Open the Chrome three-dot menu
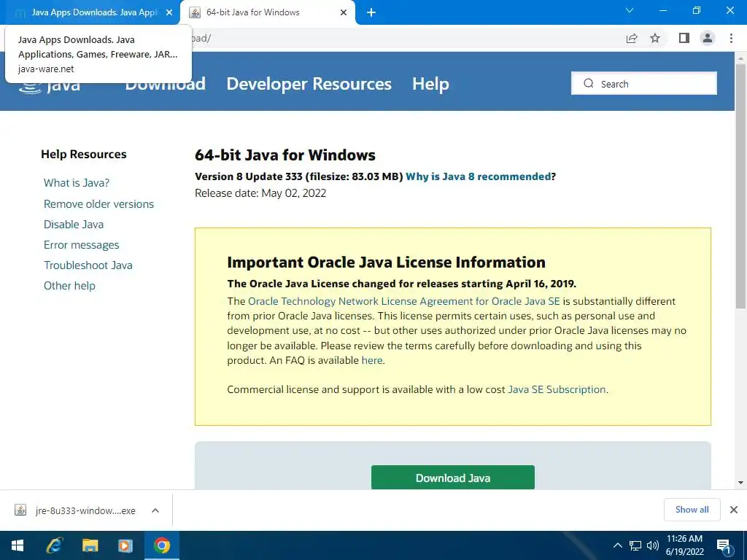The width and height of the screenshot is (747, 560). [731, 38]
